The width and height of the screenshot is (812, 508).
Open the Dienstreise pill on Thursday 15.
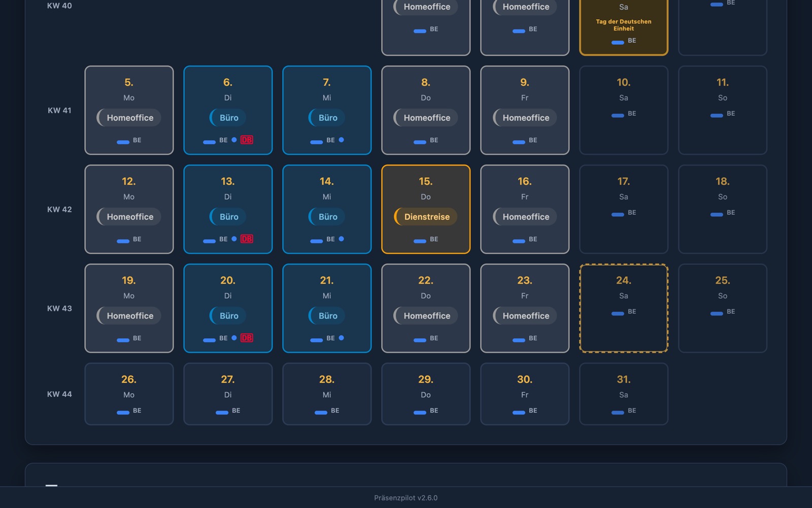click(426, 217)
